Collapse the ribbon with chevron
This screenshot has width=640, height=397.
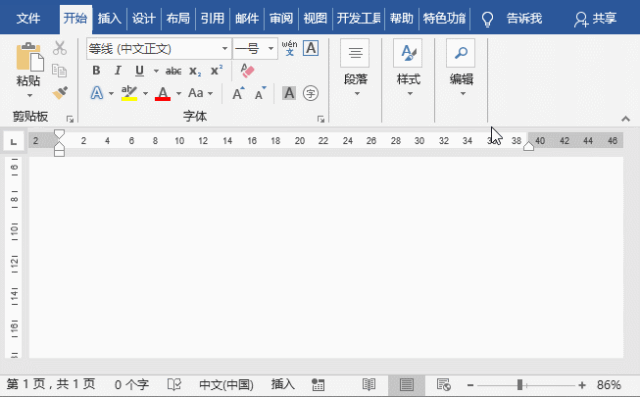tap(626, 119)
